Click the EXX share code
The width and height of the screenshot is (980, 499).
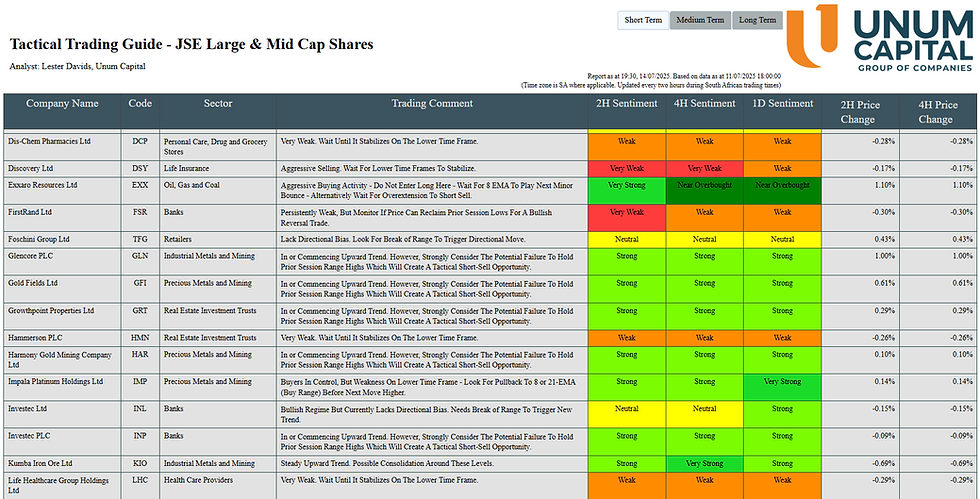(x=140, y=185)
